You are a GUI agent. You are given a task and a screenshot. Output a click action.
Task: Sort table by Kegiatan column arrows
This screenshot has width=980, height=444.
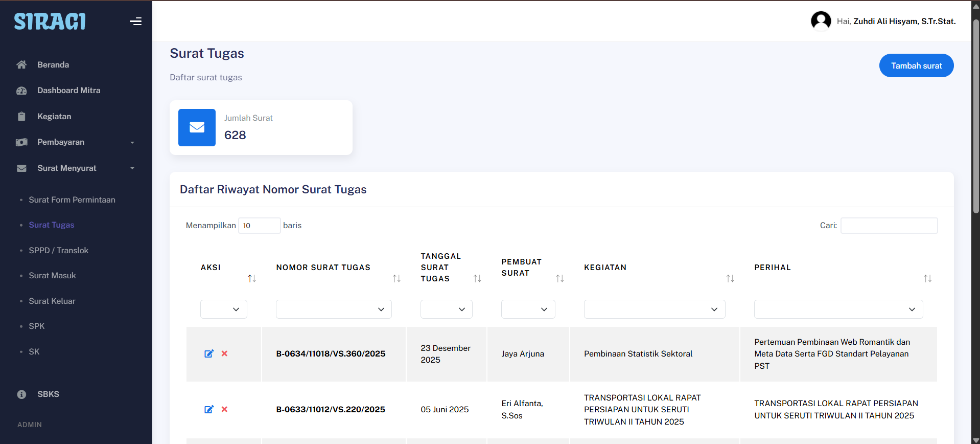pyautogui.click(x=730, y=278)
